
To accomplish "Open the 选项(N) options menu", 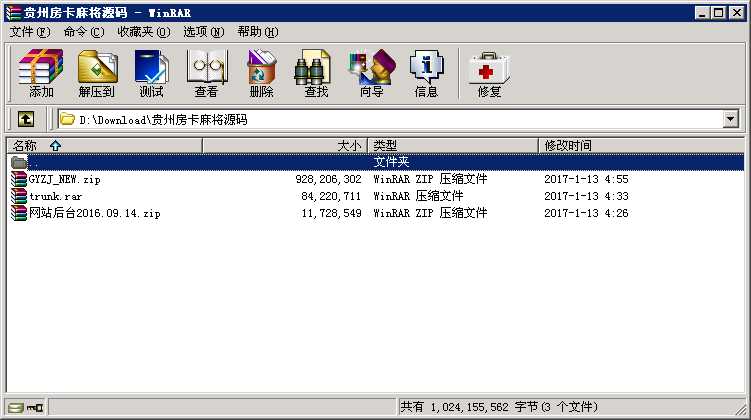I will pyautogui.click(x=204, y=32).
